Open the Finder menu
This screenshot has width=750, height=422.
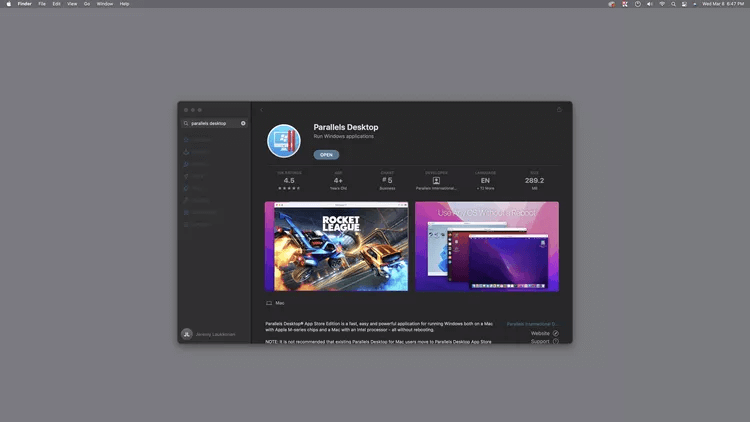[24, 4]
